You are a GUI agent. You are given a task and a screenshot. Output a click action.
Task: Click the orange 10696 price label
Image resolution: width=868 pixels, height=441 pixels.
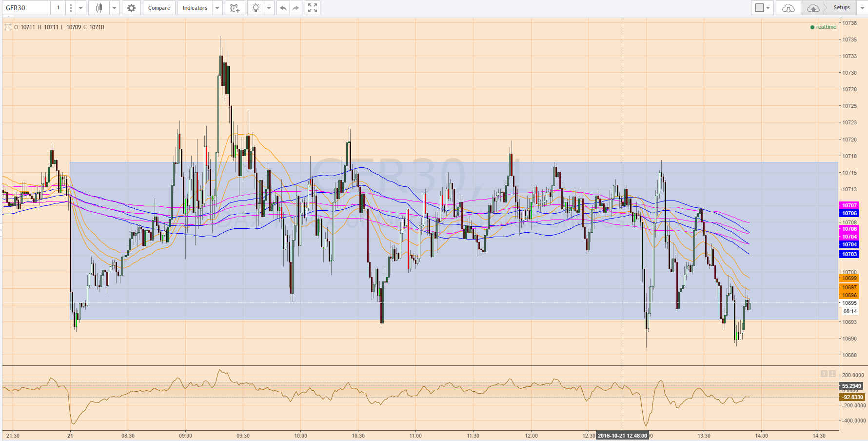[x=849, y=295]
